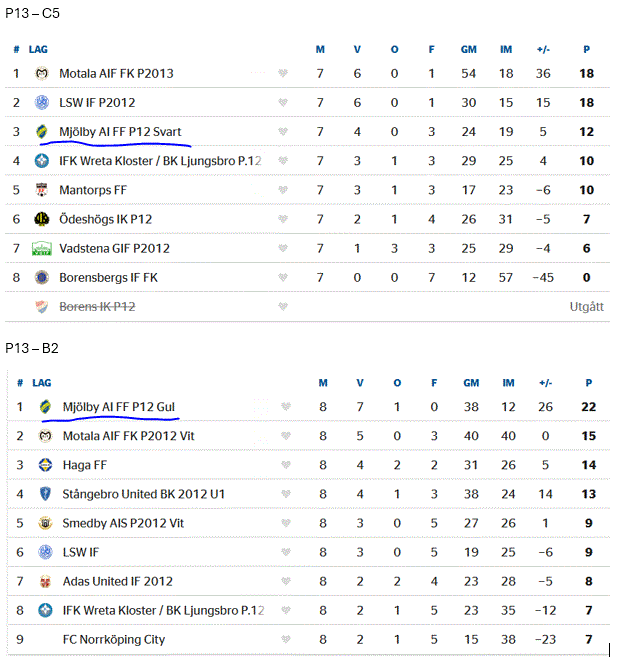Image resolution: width=624 pixels, height=667 pixels.
Task: Open Mjölby AI FF P12 Svart team page
Action: click(x=120, y=132)
